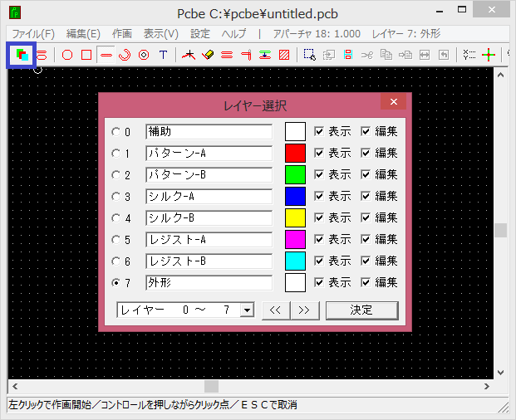Click the << previous layer page button
Screen dimensions: 516x420
tap(274, 310)
